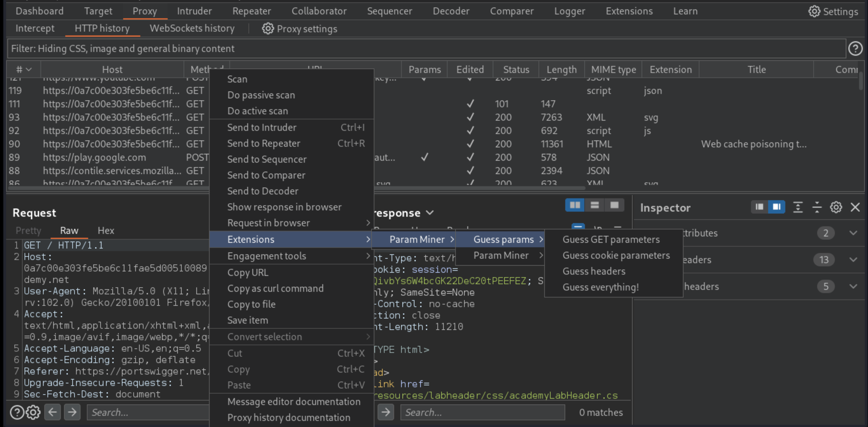Viewport: 868px width, 427px height.
Task: Switch to the Intruder tab
Action: pos(194,11)
